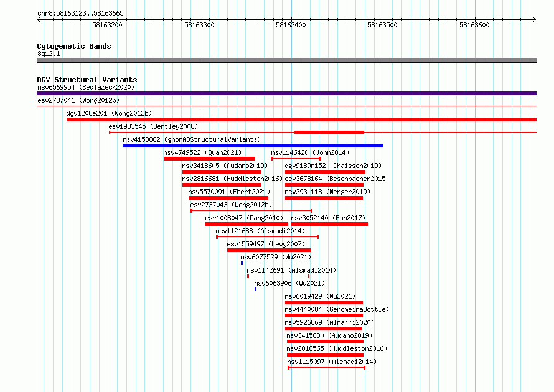
Task: Click the nsv4440084 (GenomeinaBottle) label
Action: 337,309
